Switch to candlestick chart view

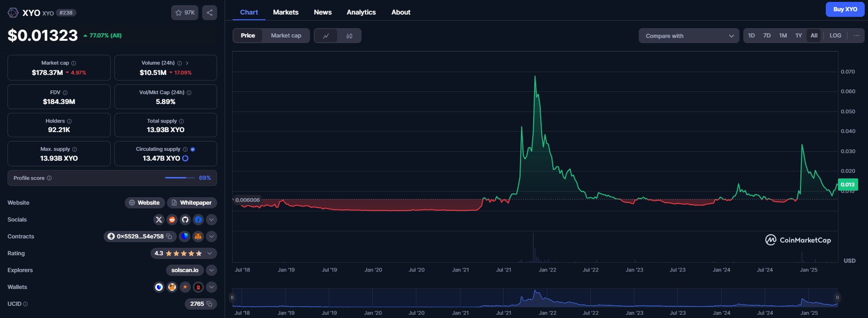(349, 36)
